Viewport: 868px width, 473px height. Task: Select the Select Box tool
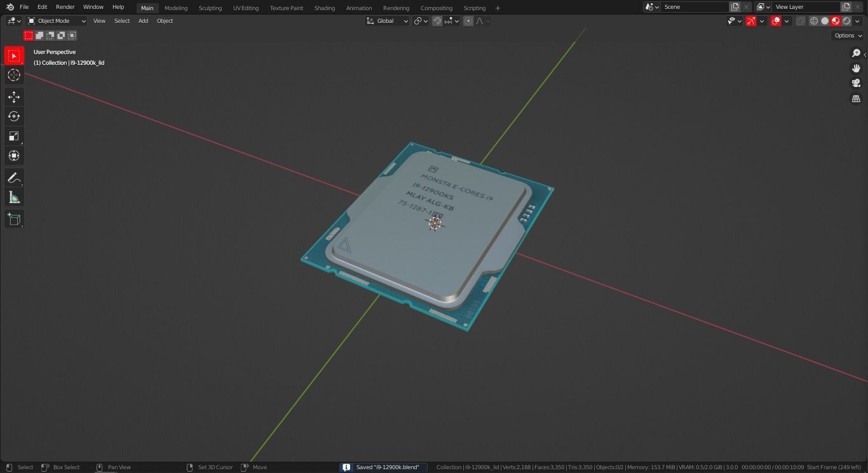(x=14, y=56)
